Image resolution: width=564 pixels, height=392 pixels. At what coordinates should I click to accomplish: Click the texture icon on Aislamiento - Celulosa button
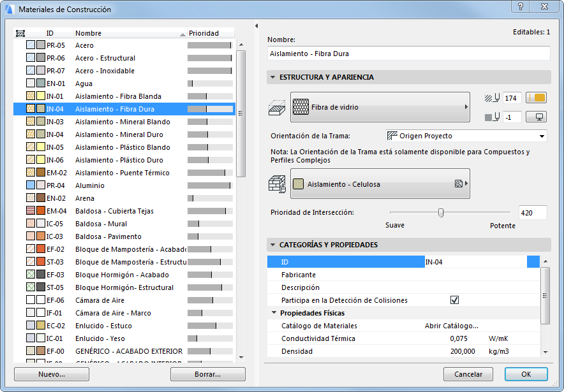pos(458,184)
